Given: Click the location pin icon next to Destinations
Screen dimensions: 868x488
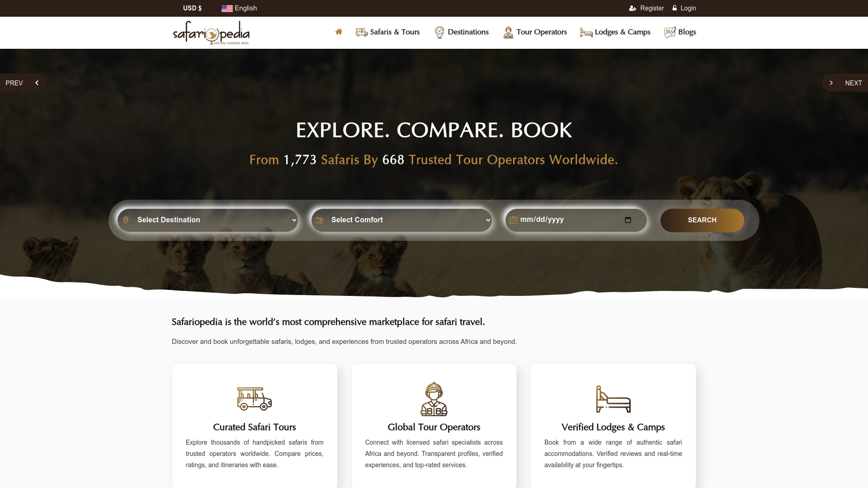Looking at the screenshot, I should pos(439,32).
